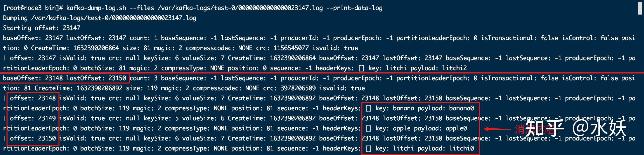Click the 'offset: 23149' record entry
The image size is (644, 155).
33,118
